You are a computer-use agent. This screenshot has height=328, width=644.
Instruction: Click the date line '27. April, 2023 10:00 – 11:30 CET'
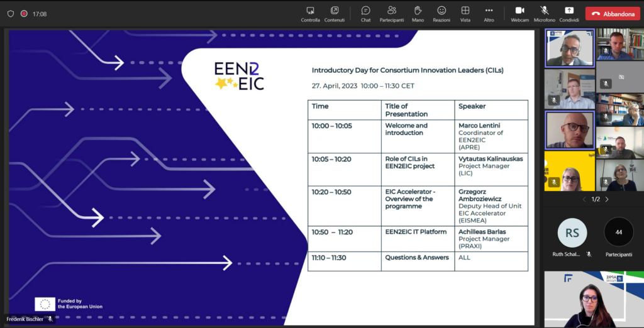(x=363, y=86)
